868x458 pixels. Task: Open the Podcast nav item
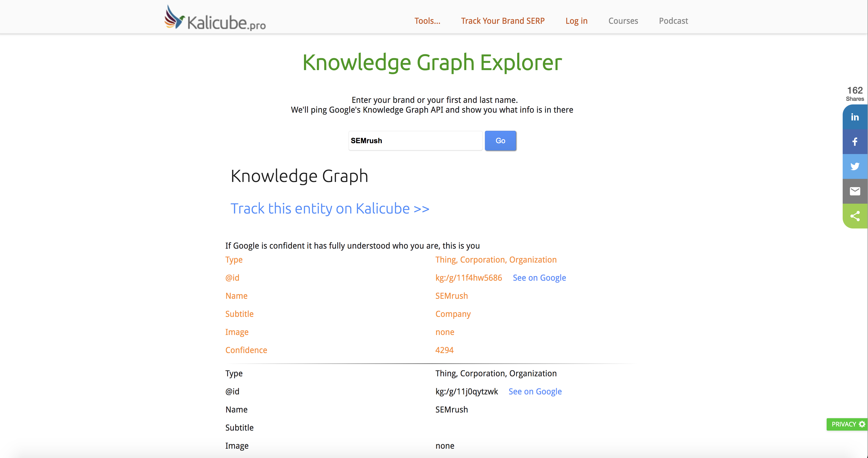click(x=673, y=21)
